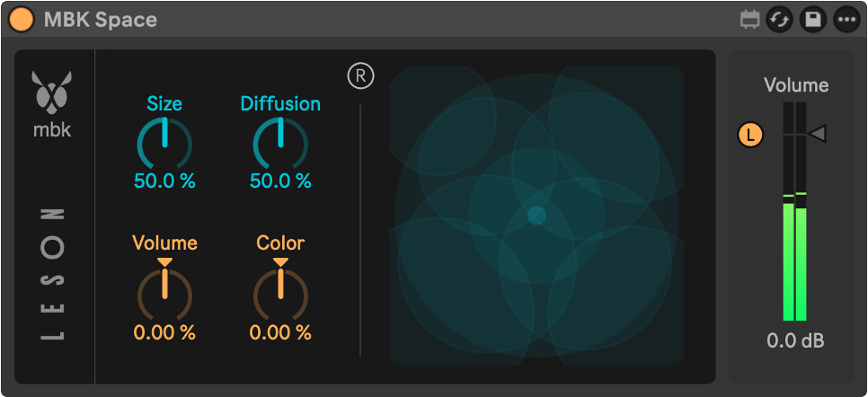
Task: Click the Size 50.0 % value field
Action: [x=164, y=181]
